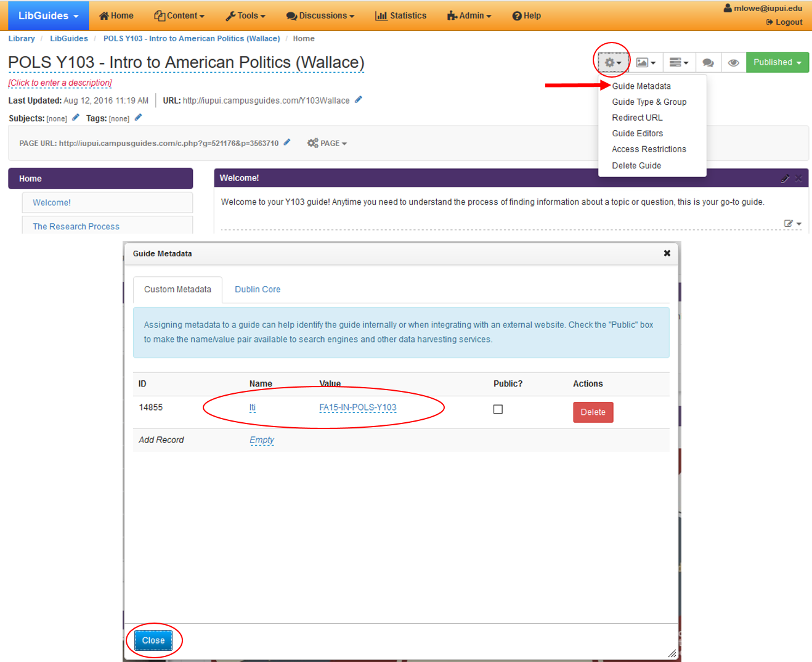The height and width of the screenshot is (662, 812).
Task: Open the Published status dropdown
Action: coord(777,62)
